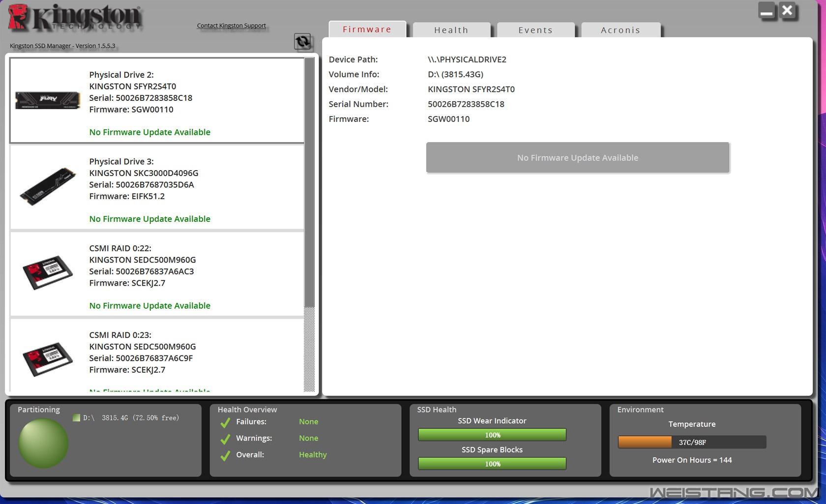Viewport: 826px width, 504px height.
Task: Open the Health tab
Action: click(451, 30)
